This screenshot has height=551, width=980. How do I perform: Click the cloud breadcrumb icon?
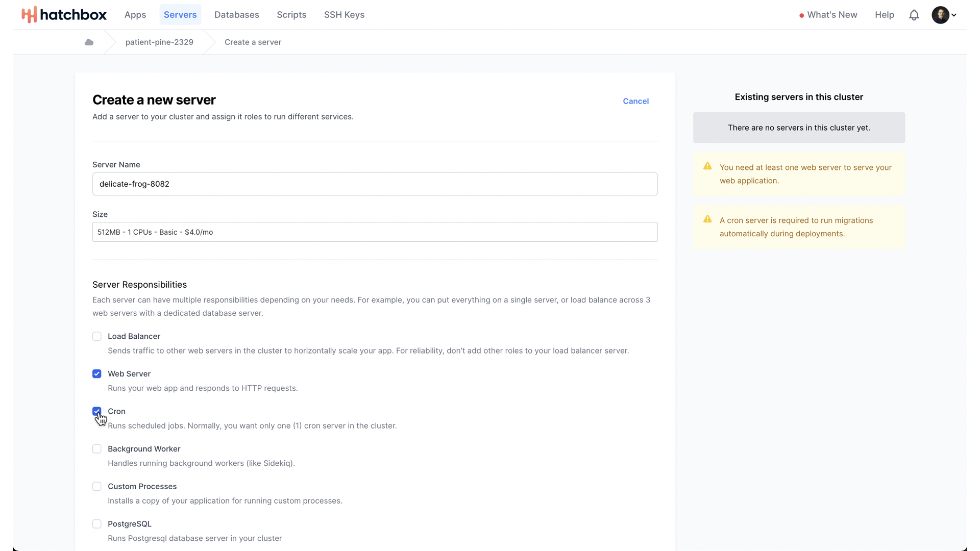coord(89,42)
